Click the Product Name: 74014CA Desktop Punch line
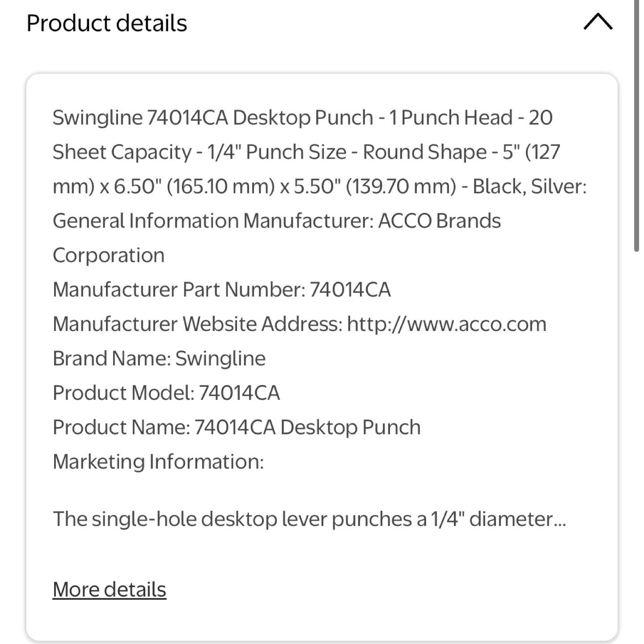This screenshot has height=644, width=644. 237,427
